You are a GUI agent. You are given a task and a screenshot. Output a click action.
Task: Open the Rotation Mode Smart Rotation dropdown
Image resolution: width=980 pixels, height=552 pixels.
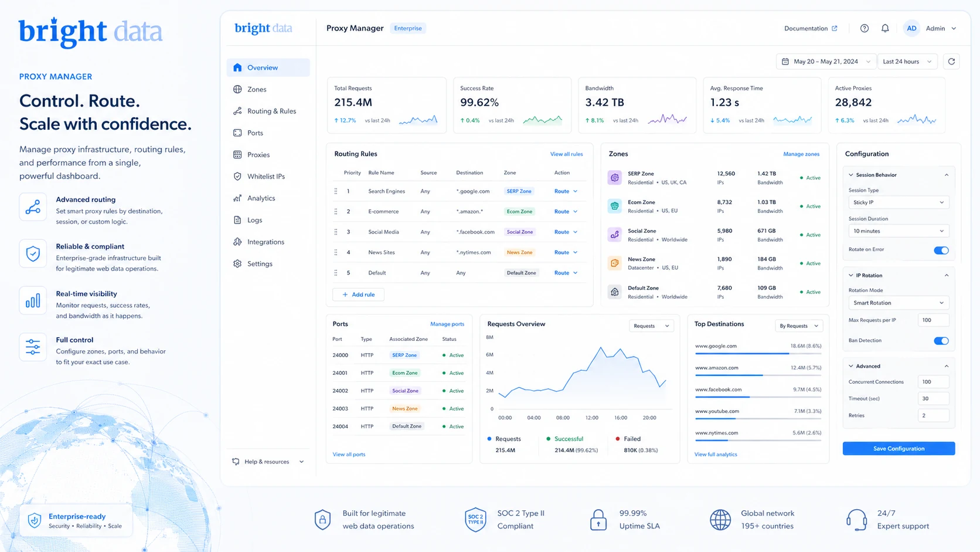(899, 303)
